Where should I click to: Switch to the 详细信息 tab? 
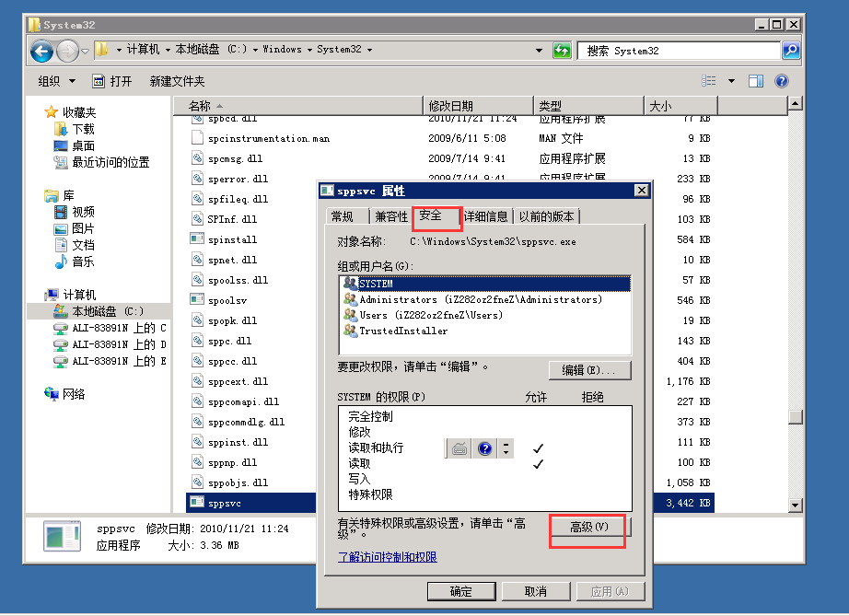(x=485, y=216)
